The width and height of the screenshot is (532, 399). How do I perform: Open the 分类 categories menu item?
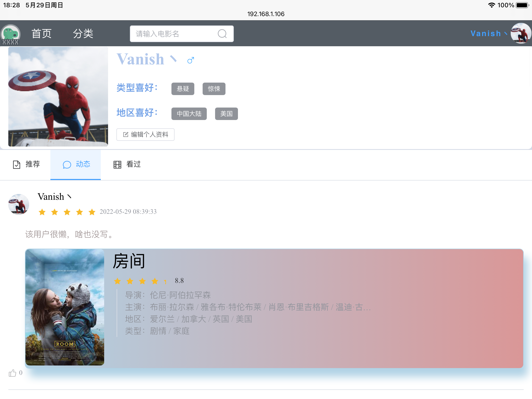83,34
